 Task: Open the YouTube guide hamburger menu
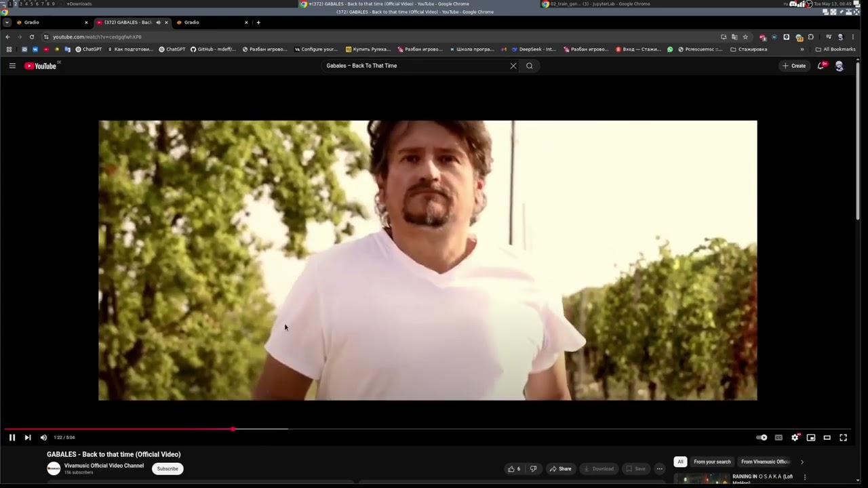tap(12, 66)
